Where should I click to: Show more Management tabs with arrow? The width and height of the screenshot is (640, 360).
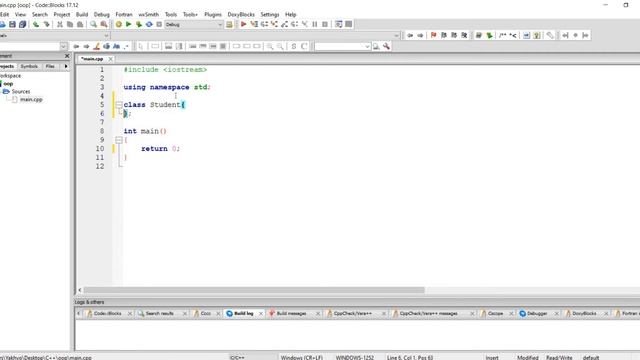pos(66,66)
